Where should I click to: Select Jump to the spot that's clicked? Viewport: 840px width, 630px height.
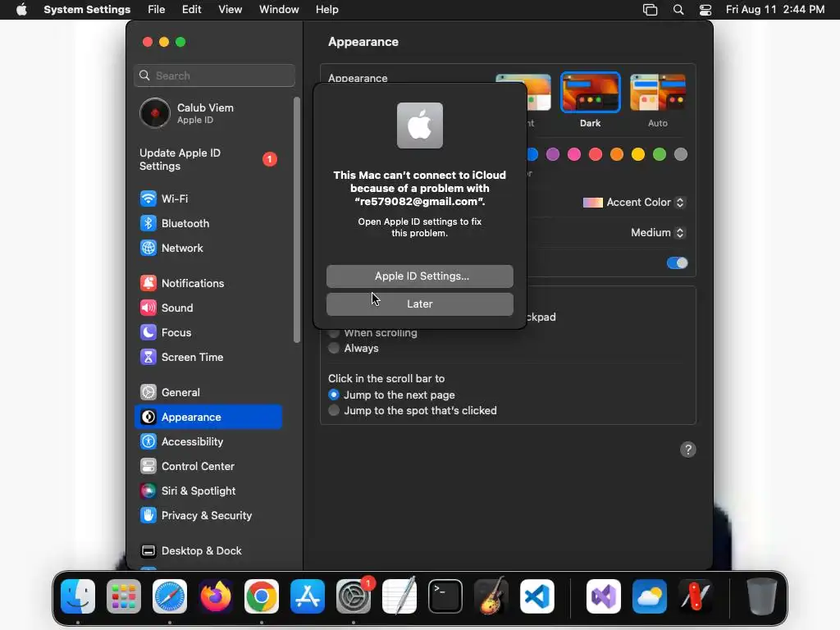tap(334, 410)
